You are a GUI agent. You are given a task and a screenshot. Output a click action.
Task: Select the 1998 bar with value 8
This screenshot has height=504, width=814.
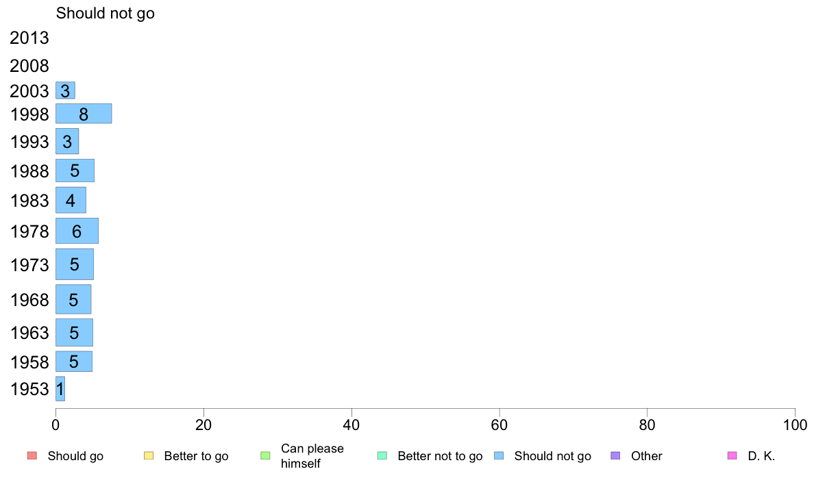[84, 114]
